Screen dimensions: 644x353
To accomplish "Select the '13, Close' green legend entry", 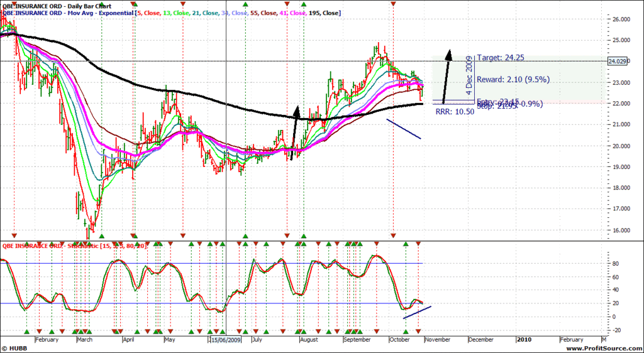I will tap(176, 13).
